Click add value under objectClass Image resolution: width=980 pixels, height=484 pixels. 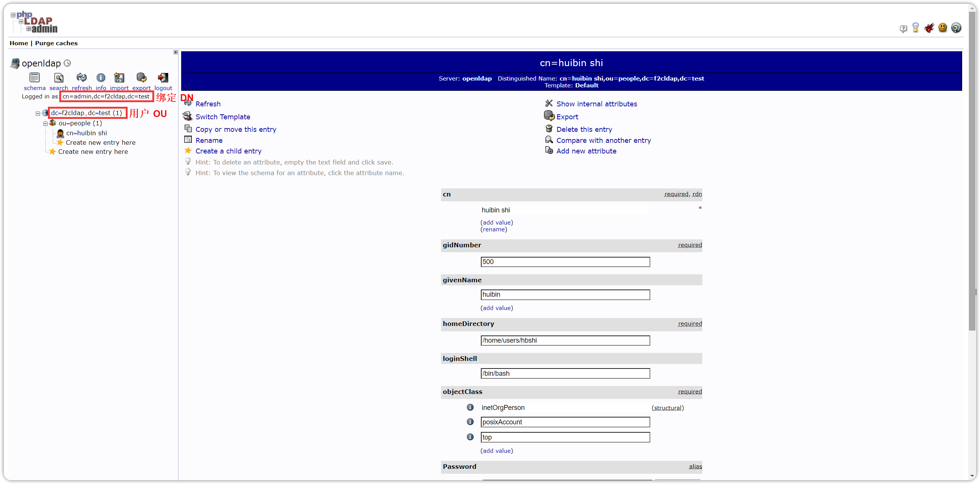[496, 451]
